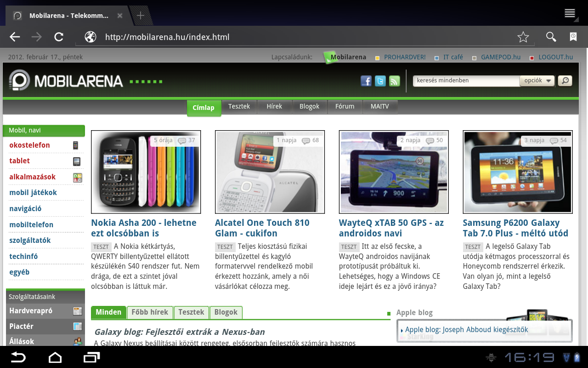Click the Mobilarena logo

click(66, 81)
